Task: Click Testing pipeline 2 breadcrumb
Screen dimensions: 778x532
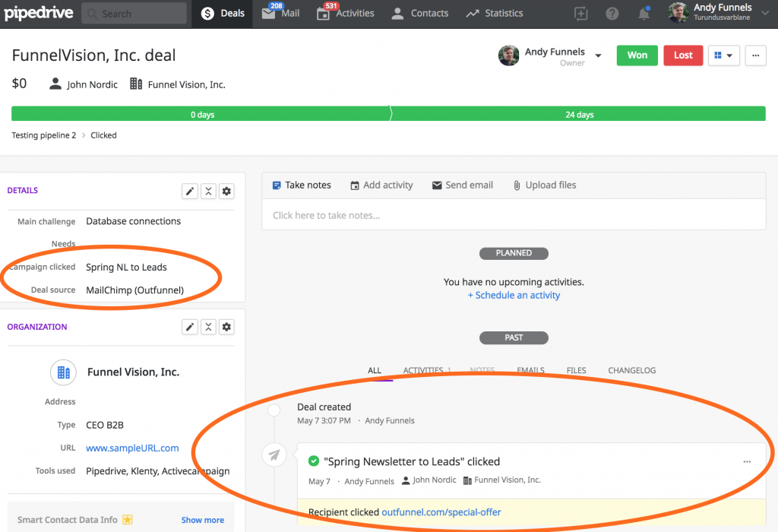Action: point(44,135)
